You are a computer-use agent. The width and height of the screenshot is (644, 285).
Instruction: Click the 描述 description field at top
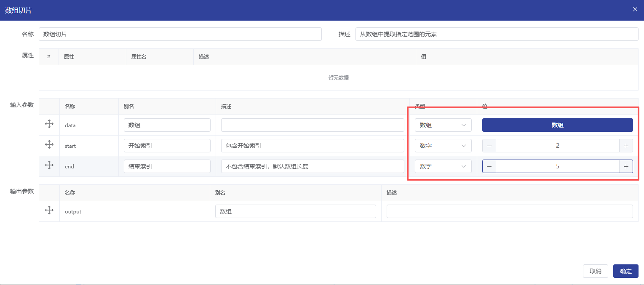tap(497, 34)
